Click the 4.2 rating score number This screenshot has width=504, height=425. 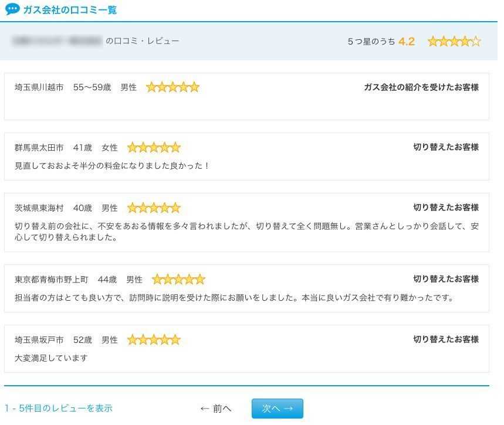click(406, 42)
